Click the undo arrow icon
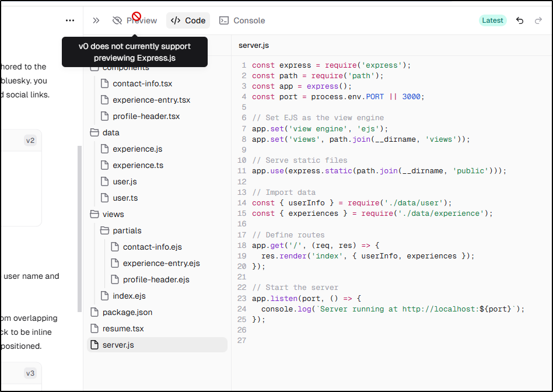 point(520,20)
